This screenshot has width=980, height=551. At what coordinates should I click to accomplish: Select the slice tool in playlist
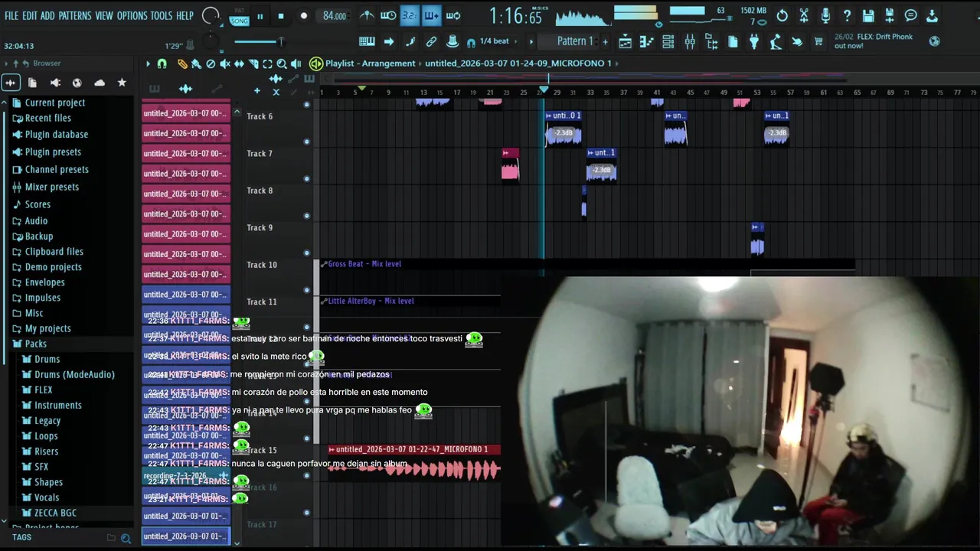[x=253, y=64]
